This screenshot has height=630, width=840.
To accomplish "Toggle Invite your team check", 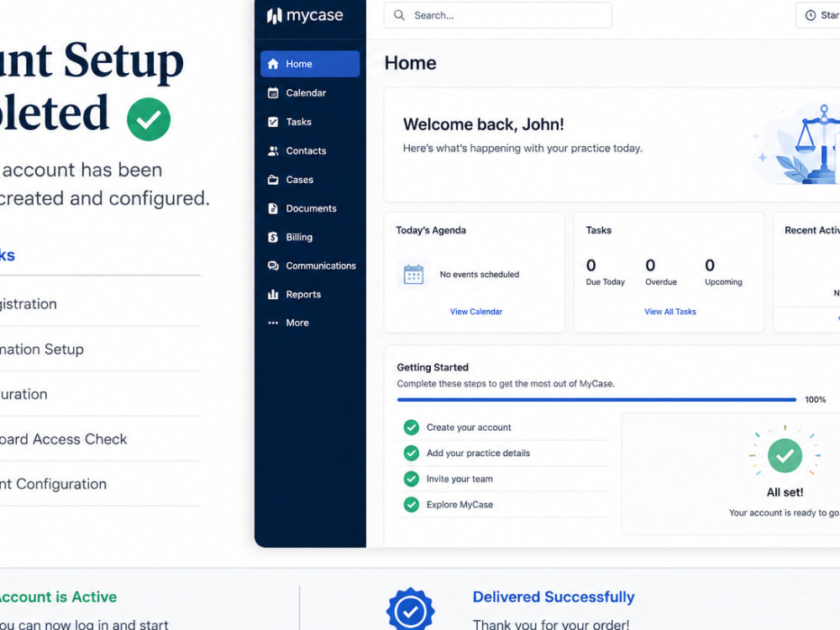I will tap(411, 479).
